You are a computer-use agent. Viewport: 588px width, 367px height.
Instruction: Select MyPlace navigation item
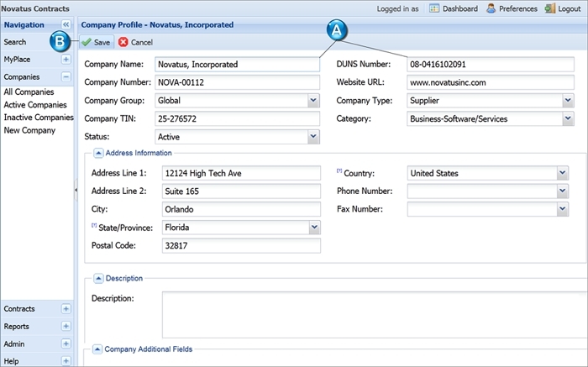click(17, 60)
